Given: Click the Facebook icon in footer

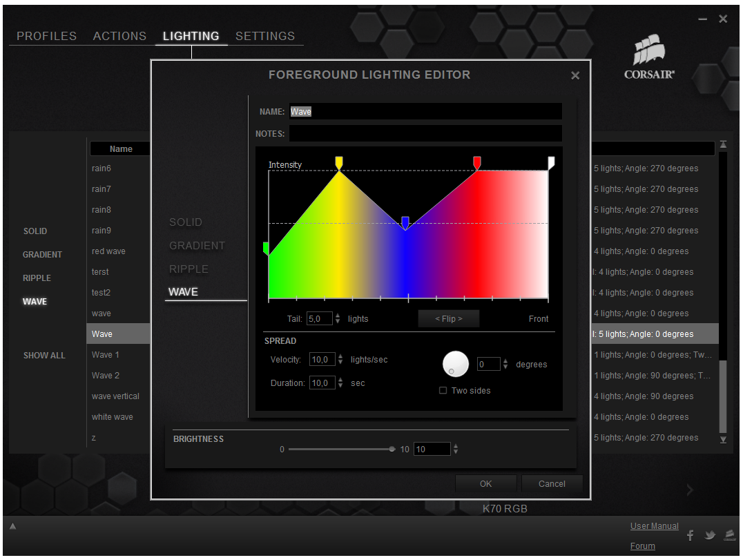Looking at the screenshot, I should click(691, 536).
